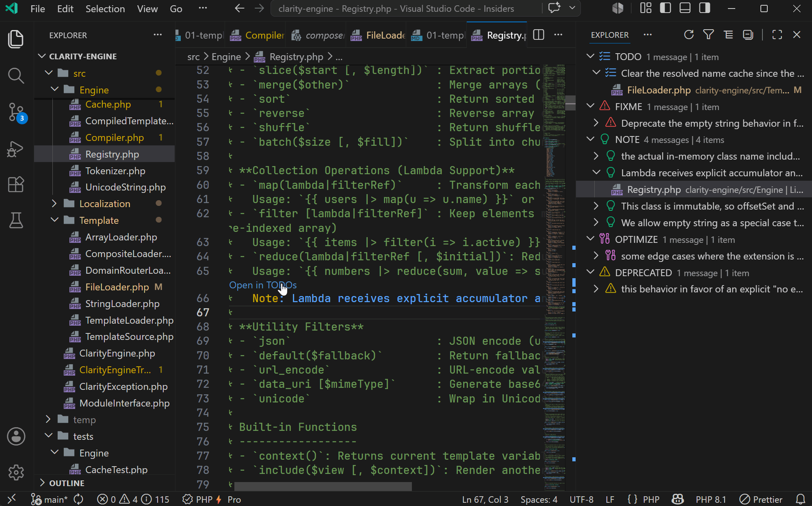
Task: Change UTF-8 file encoding
Action: 582,499
